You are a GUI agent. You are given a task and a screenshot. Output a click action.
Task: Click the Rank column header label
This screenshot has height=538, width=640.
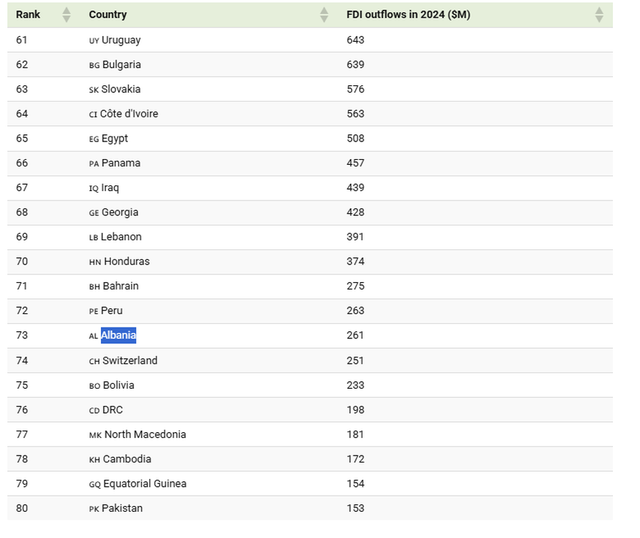click(x=28, y=14)
